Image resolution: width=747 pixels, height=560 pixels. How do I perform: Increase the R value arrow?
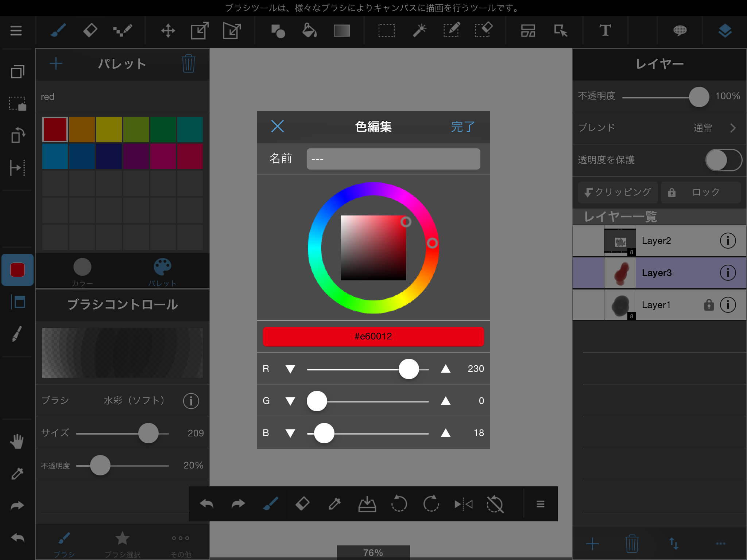click(445, 369)
